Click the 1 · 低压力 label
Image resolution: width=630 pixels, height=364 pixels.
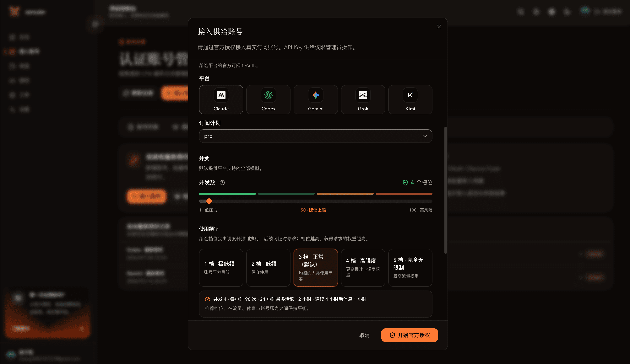[x=208, y=210]
